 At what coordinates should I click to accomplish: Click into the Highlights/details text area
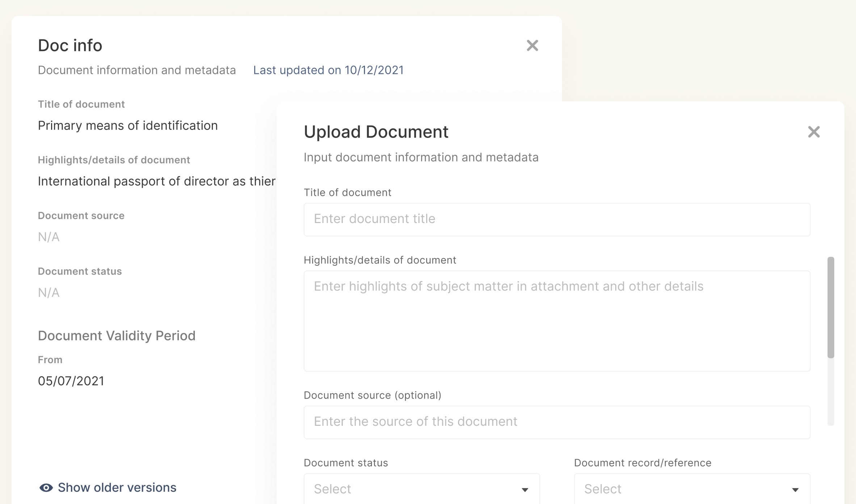click(557, 320)
